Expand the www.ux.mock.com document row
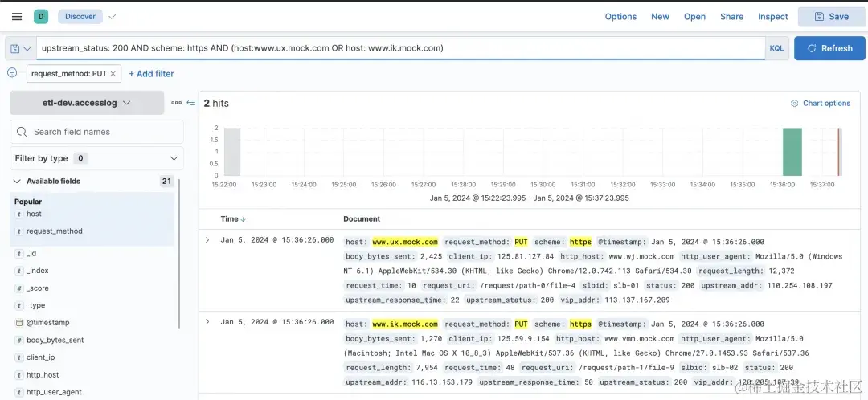The height and width of the screenshot is (400, 868). 207,240
